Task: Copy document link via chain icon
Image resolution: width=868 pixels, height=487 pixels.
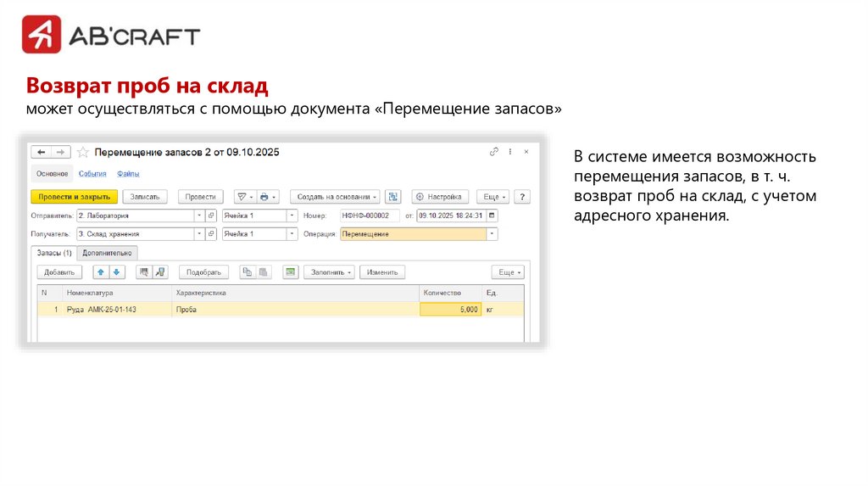Action: point(494,151)
